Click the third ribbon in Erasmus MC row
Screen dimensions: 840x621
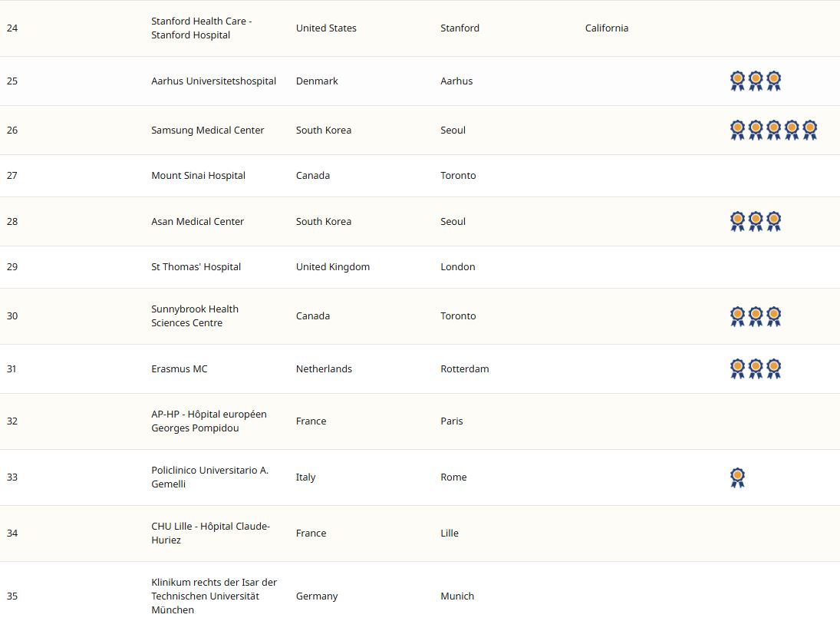pyautogui.click(x=773, y=368)
